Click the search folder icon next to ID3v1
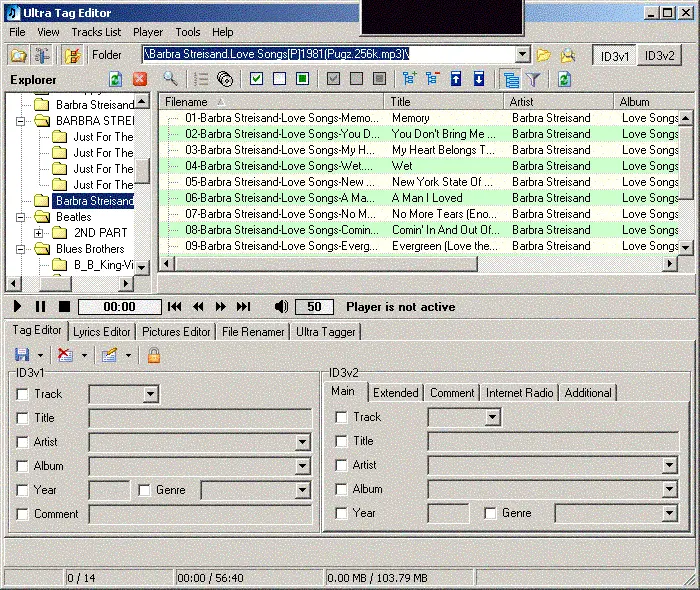This screenshot has height=590, width=700. (567, 55)
